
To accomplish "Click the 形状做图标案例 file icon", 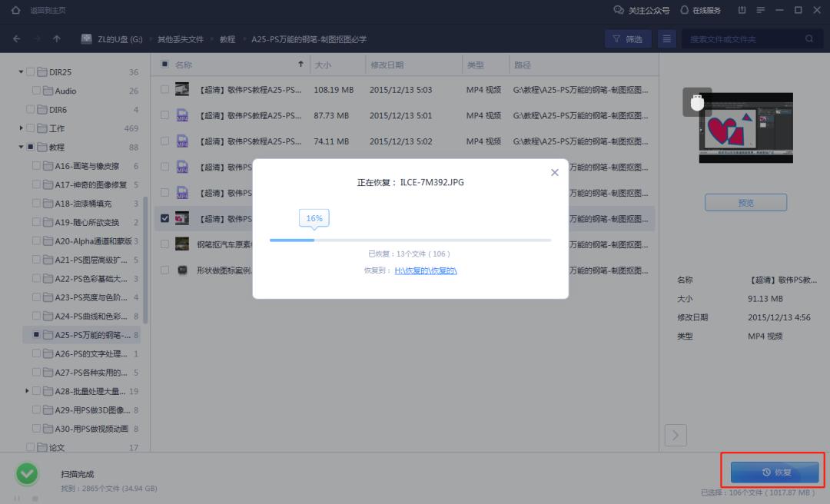I will click(182, 270).
